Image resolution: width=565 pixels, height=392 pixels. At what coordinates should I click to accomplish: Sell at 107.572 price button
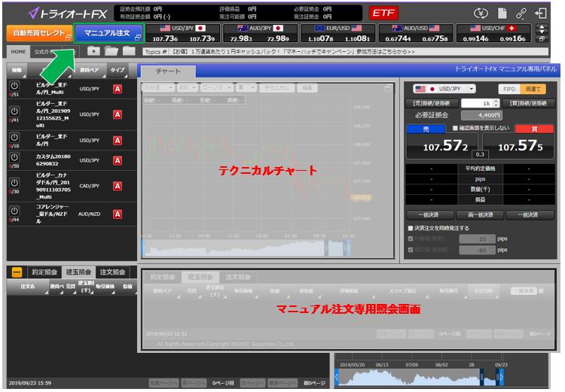click(442, 146)
